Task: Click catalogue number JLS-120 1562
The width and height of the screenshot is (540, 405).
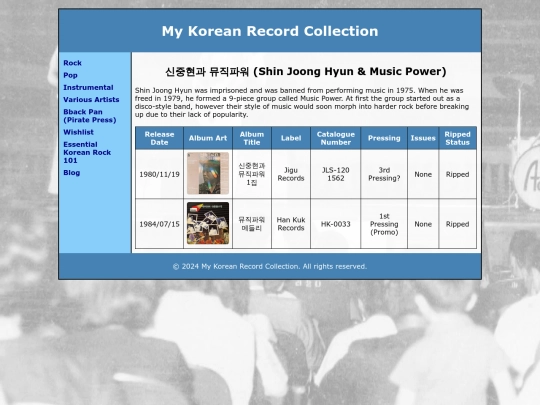Action: pos(336,174)
